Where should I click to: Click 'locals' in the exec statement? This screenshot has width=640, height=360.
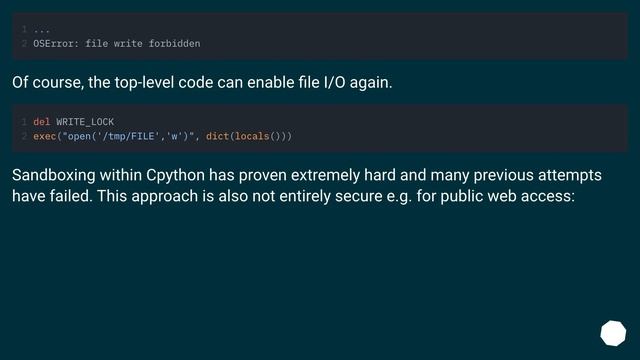(x=252, y=136)
